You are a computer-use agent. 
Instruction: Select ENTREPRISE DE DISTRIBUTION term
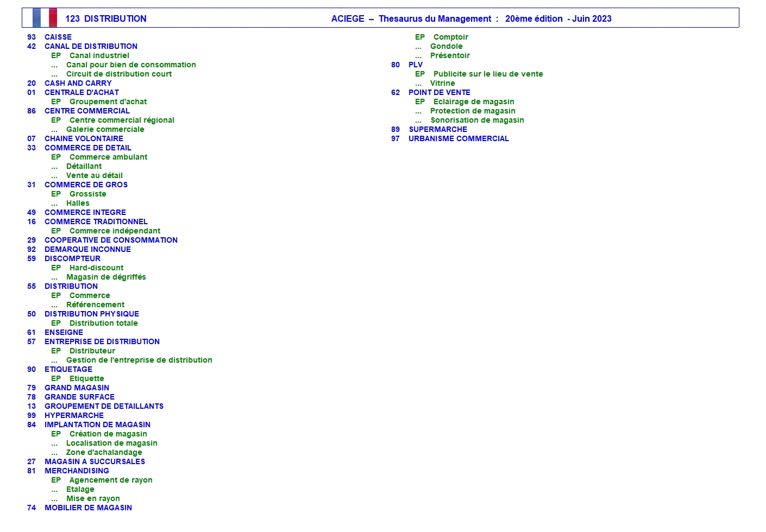click(102, 341)
